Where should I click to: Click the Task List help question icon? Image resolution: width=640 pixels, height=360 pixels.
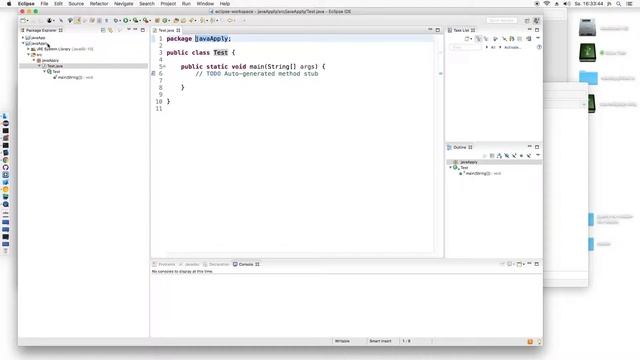(539, 47)
